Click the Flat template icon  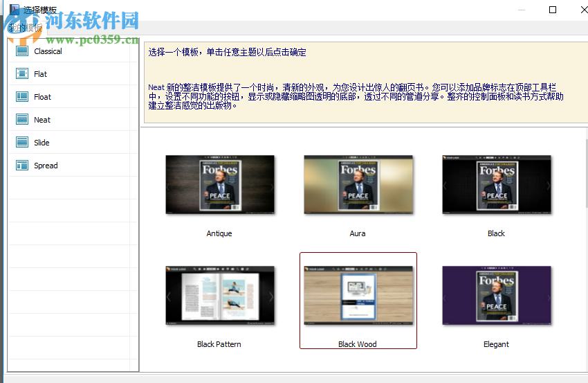point(22,73)
